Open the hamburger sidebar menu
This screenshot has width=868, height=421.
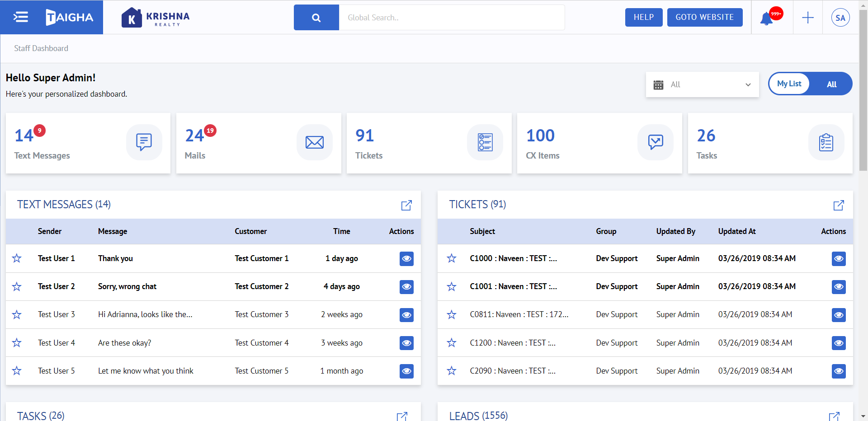[x=21, y=17]
